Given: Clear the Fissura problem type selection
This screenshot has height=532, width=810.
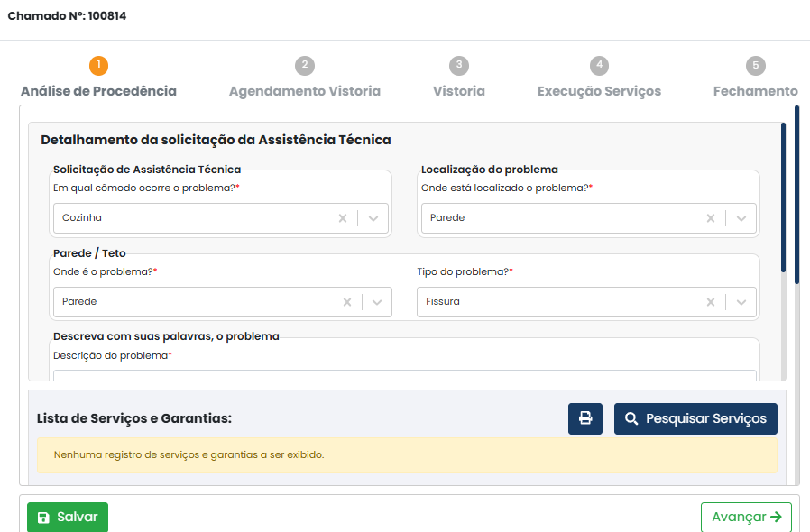Looking at the screenshot, I should pos(711,302).
